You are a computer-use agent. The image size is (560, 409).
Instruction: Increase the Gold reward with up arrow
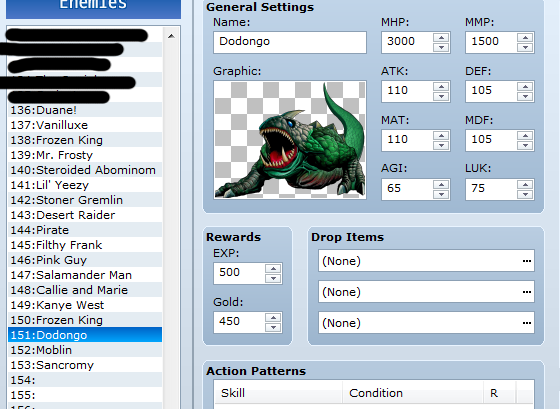click(x=273, y=318)
